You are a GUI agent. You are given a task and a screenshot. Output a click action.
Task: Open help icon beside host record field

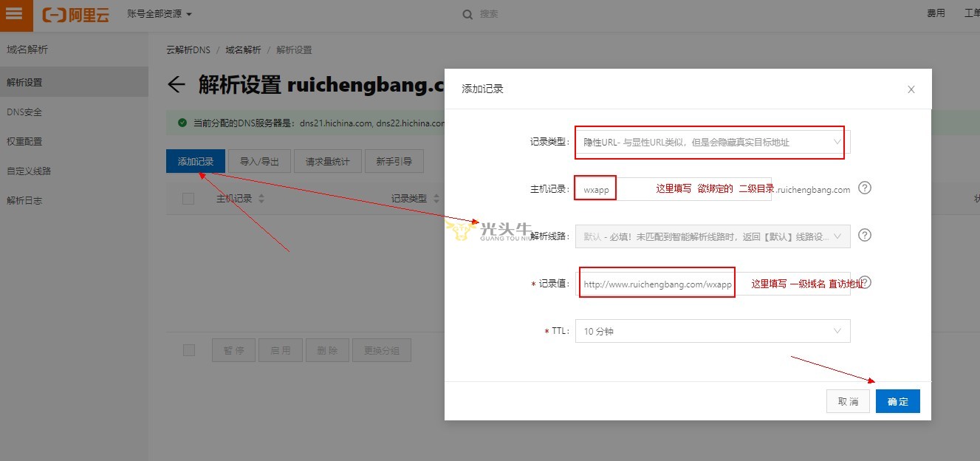pos(866,188)
